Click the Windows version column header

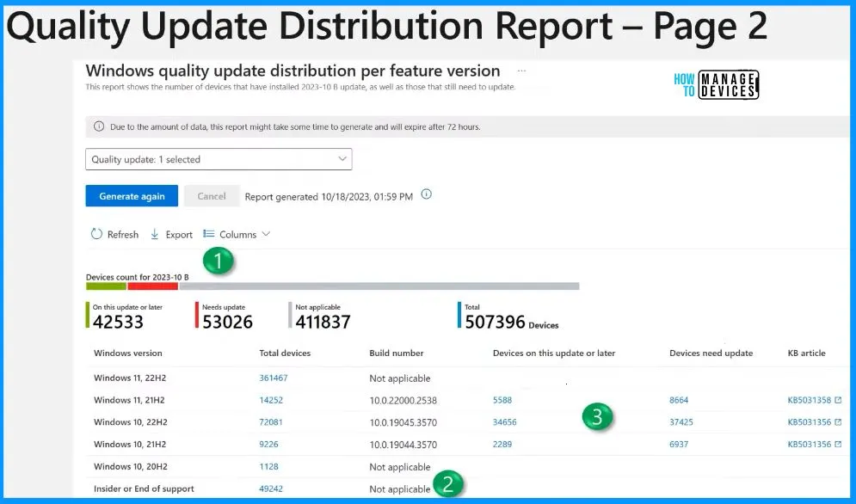click(x=127, y=353)
